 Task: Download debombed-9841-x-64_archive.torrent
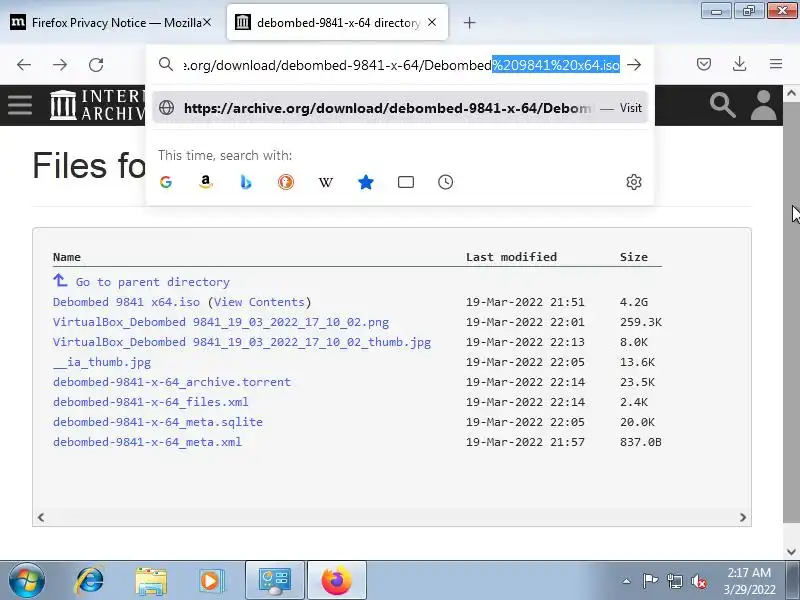click(x=172, y=382)
